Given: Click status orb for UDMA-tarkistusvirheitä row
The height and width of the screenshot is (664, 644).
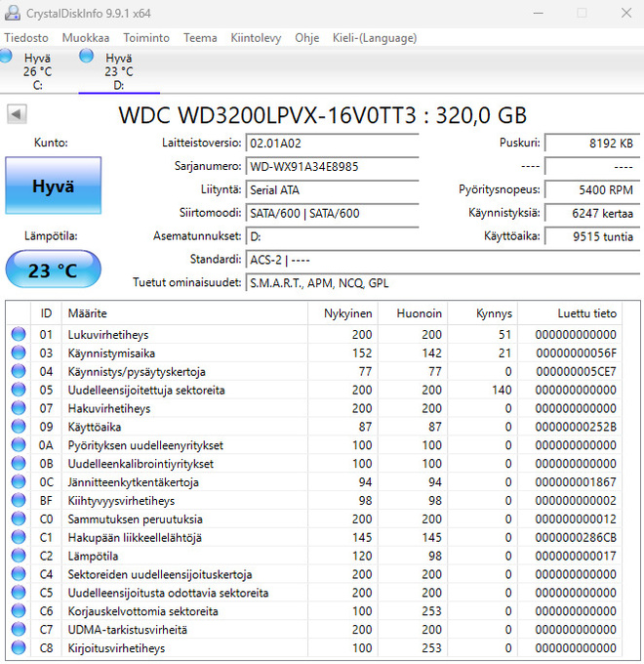Looking at the screenshot, I should pos(19,629).
